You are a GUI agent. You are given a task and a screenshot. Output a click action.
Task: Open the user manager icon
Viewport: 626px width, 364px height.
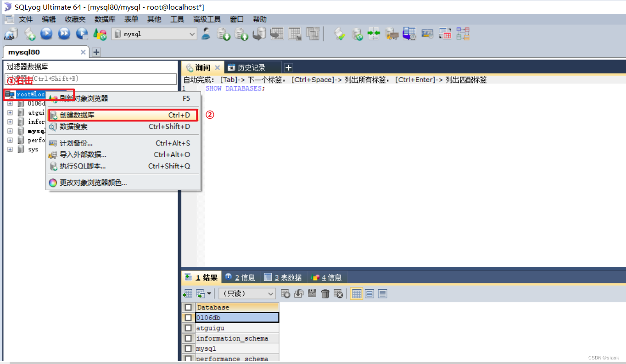(206, 33)
